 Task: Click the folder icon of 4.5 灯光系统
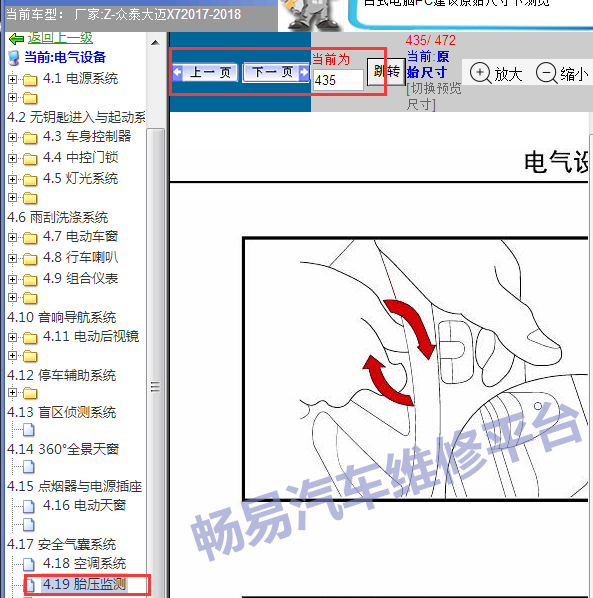(30, 179)
